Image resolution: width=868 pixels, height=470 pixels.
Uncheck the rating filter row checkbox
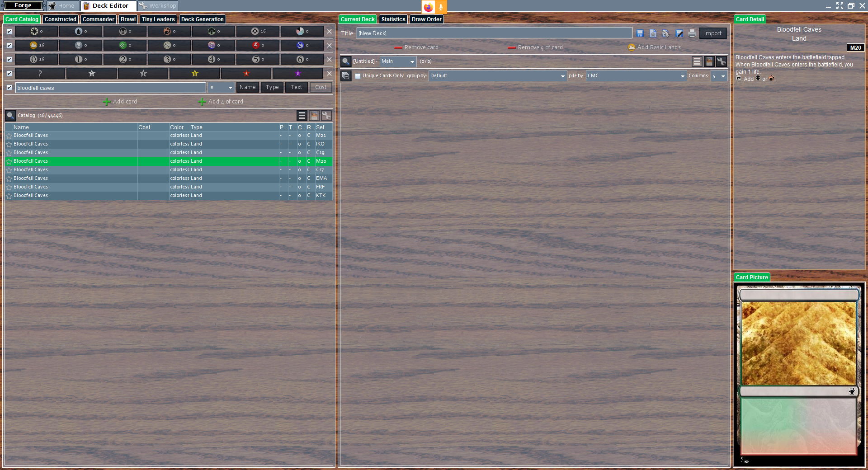tap(9, 73)
